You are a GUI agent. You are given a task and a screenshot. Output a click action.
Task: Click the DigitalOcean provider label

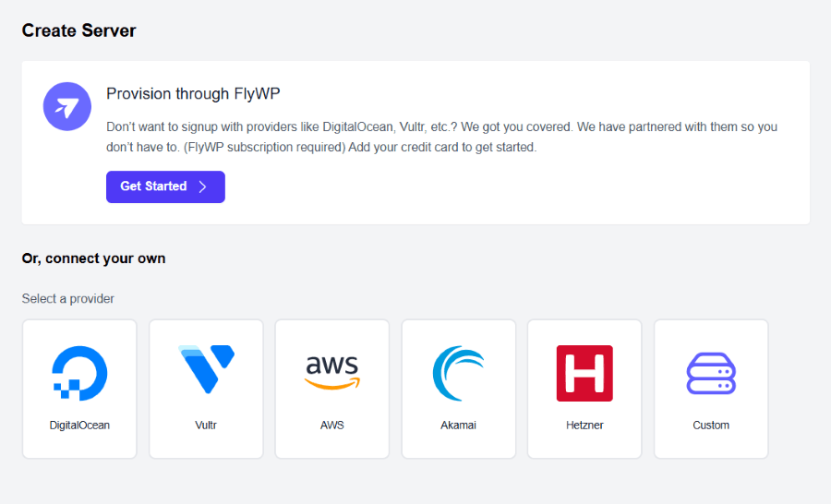(x=79, y=425)
